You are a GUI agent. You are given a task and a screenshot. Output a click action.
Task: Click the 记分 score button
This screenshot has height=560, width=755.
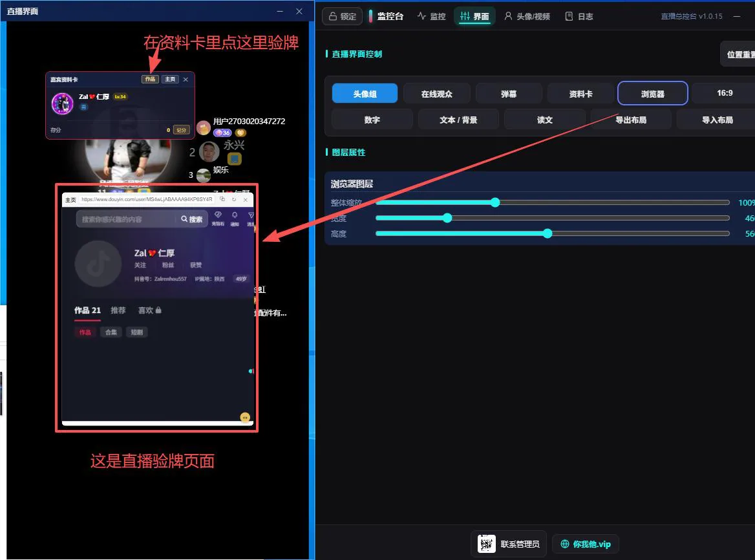point(181,130)
